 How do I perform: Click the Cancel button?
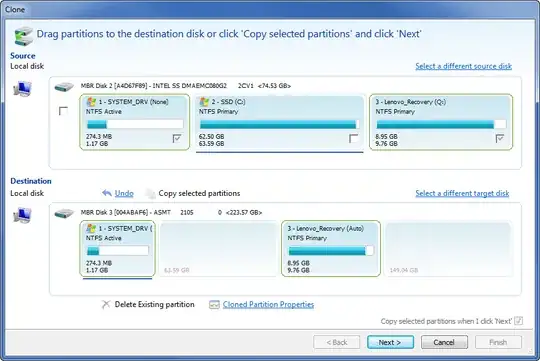(444, 342)
